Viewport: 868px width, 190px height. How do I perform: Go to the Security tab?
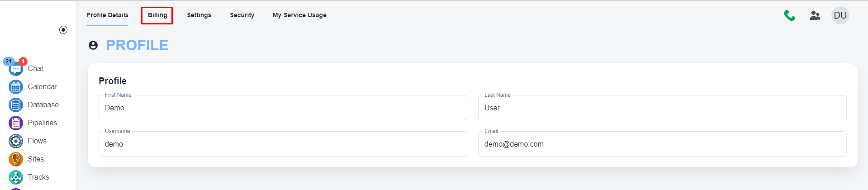[x=242, y=15]
